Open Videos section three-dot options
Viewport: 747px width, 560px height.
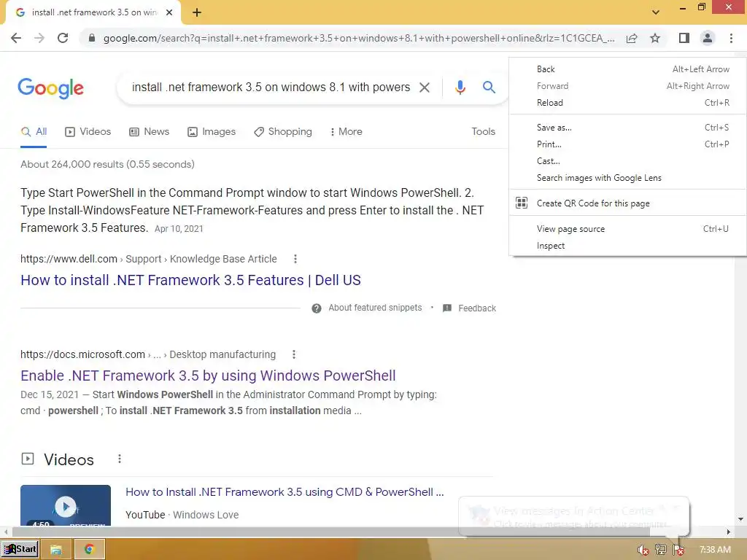[120, 459]
